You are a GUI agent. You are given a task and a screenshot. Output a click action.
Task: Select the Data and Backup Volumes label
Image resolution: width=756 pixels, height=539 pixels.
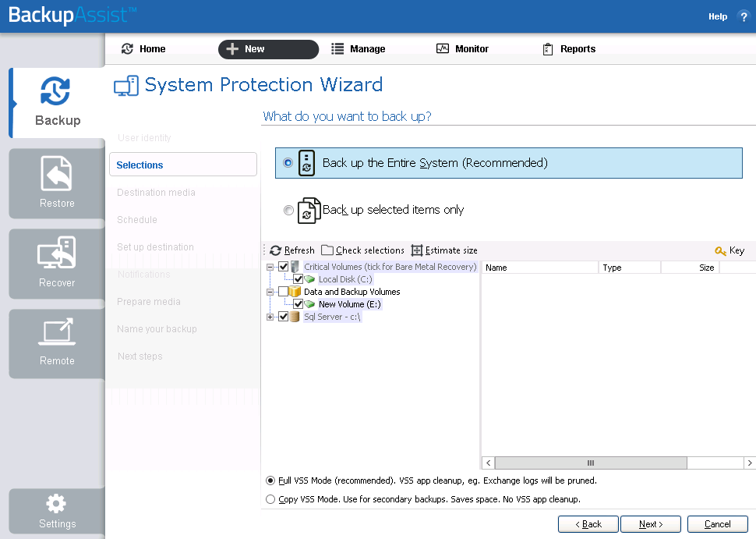coord(352,292)
